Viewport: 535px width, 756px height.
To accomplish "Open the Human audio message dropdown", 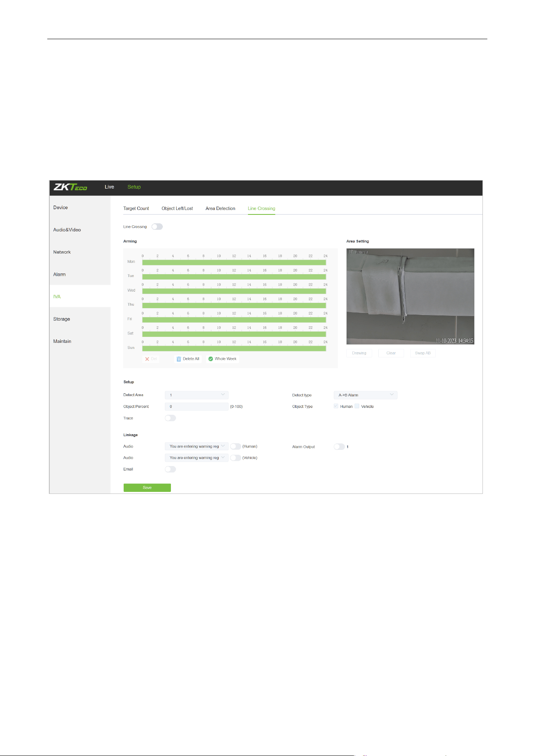I will coord(197,446).
